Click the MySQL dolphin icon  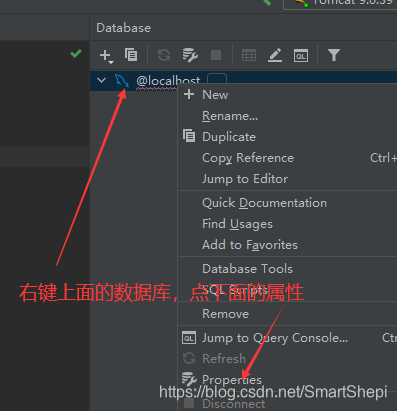point(121,81)
